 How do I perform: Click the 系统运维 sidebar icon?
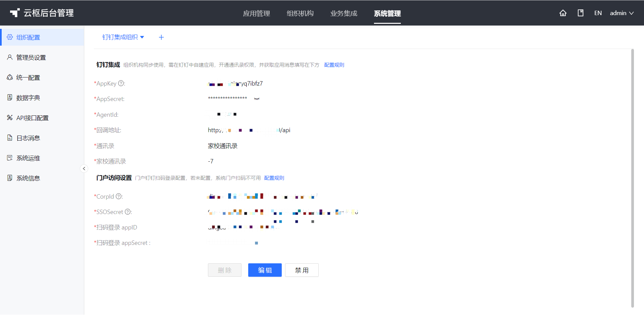[x=10, y=158]
